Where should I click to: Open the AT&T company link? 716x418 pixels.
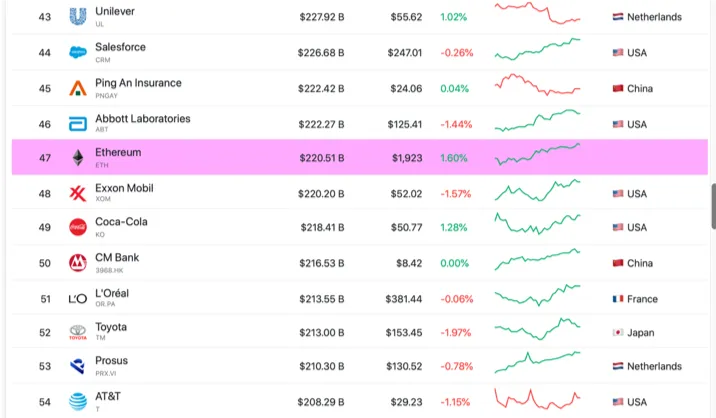[108, 397]
